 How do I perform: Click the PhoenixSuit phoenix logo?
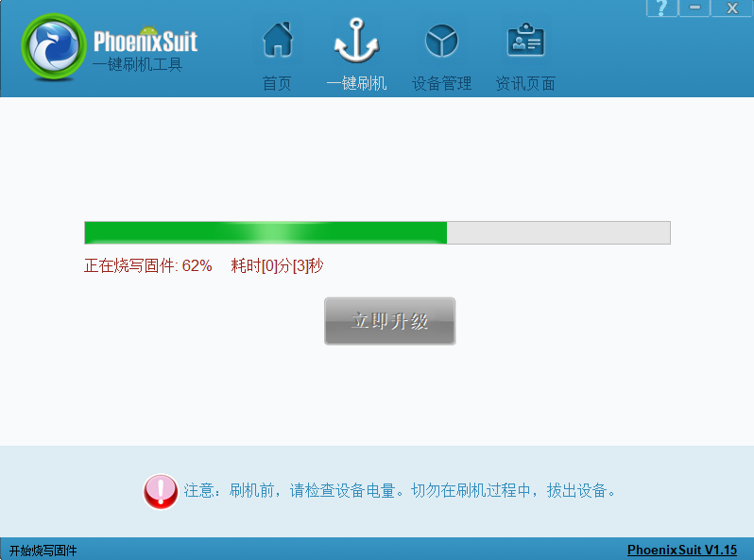(x=53, y=46)
